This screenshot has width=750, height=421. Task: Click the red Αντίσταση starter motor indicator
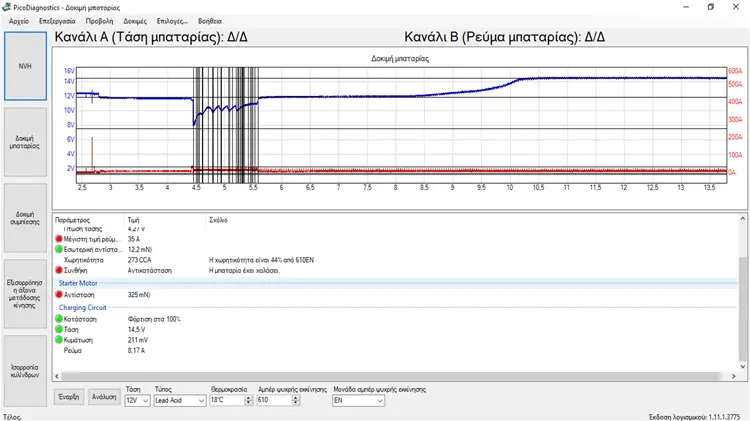point(59,295)
